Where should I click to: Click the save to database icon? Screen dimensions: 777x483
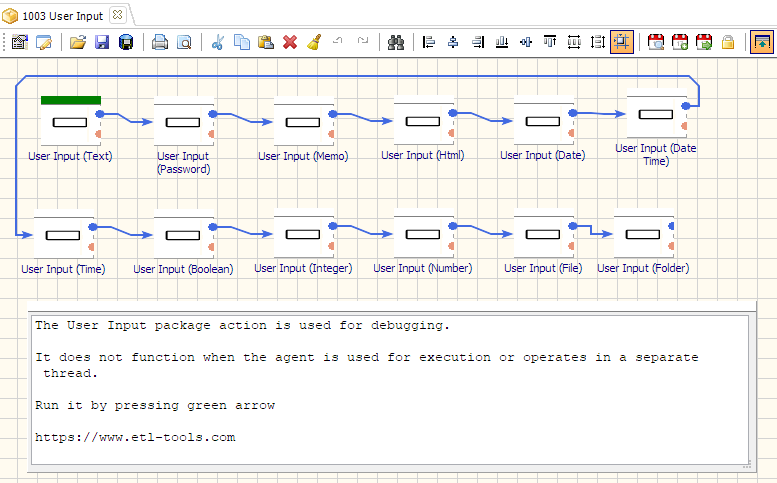[126, 42]
